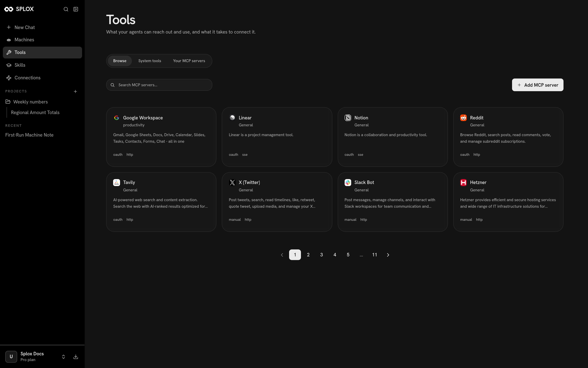The width and height of the screenshot is (588, 368).
Task: Click Linear's project management description
Action: click(x=261, y=135)
